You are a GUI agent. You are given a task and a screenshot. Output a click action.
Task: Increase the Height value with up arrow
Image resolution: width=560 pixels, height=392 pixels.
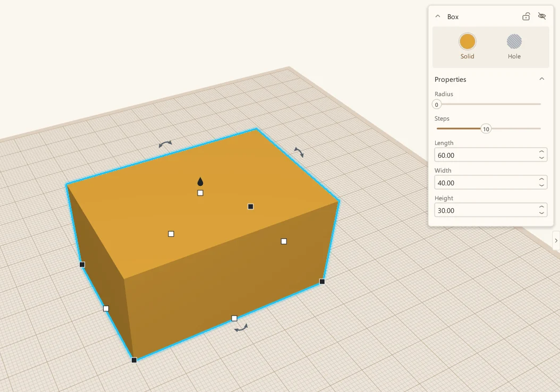(x=541, y=207)
